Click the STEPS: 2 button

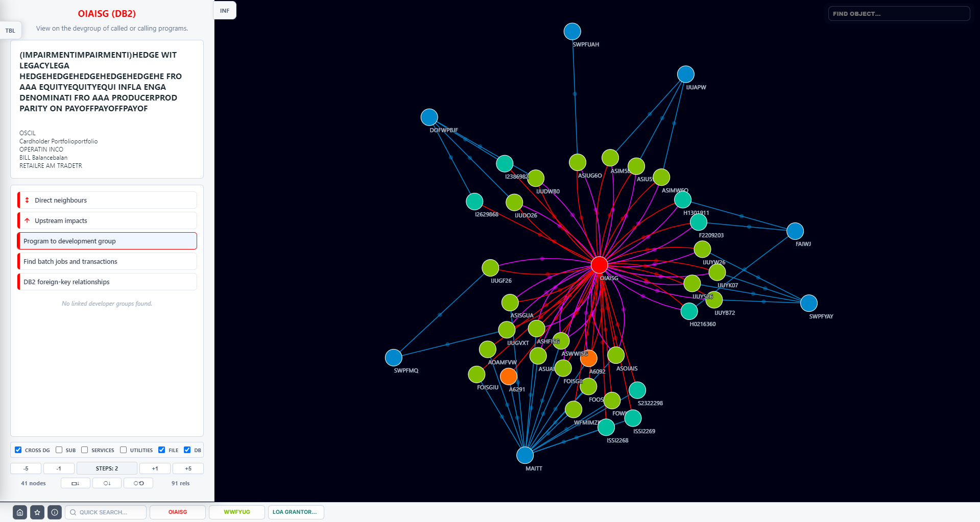[107, 468]
